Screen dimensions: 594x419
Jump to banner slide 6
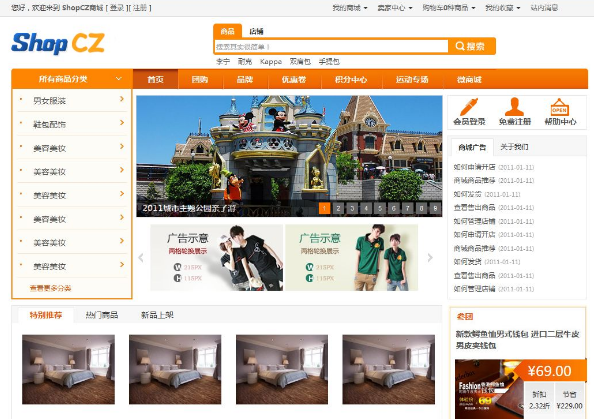[394, 208]
